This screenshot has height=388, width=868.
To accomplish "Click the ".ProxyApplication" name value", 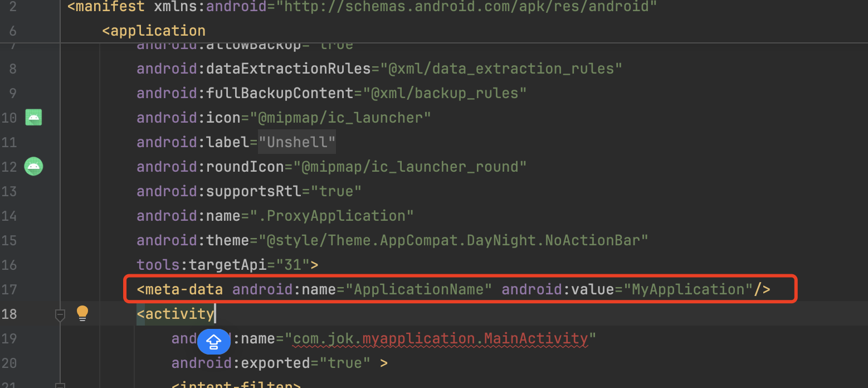I will coord(335,216).
